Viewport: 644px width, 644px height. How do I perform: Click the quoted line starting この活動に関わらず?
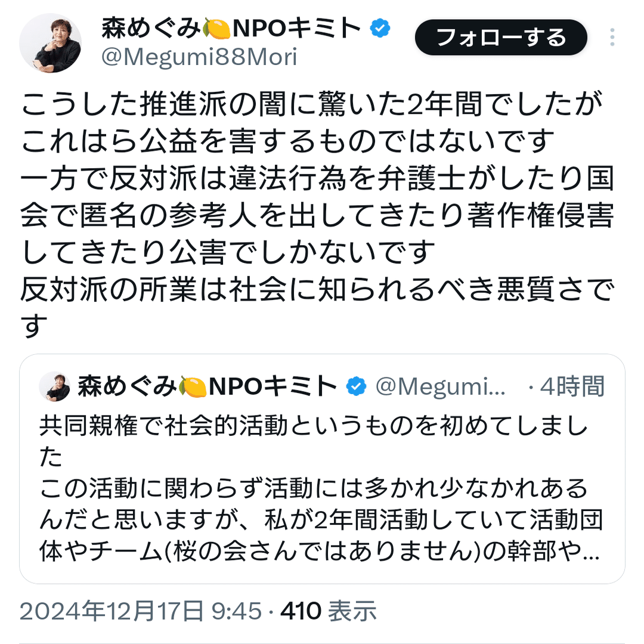coord(314,488)
